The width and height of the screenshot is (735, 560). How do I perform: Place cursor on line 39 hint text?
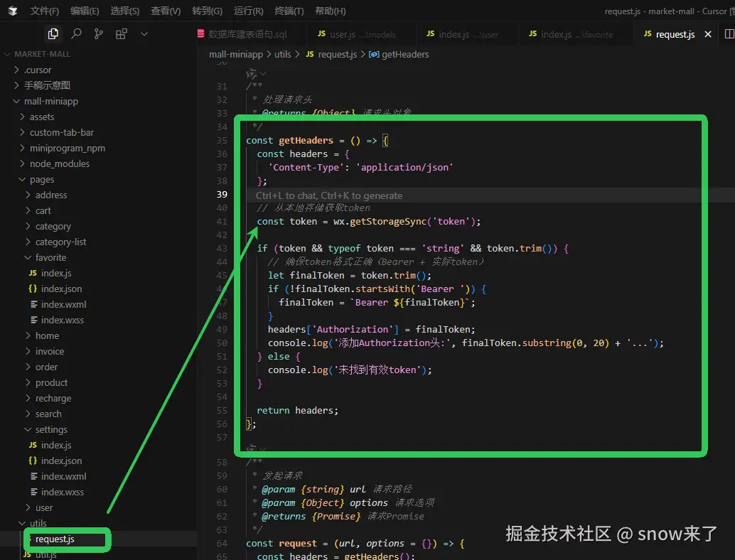coord(329,195)
